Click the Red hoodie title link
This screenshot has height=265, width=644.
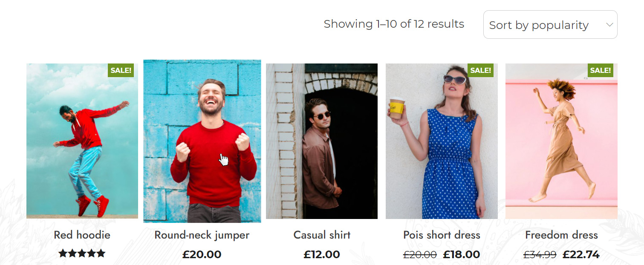(x=82, y=235)
